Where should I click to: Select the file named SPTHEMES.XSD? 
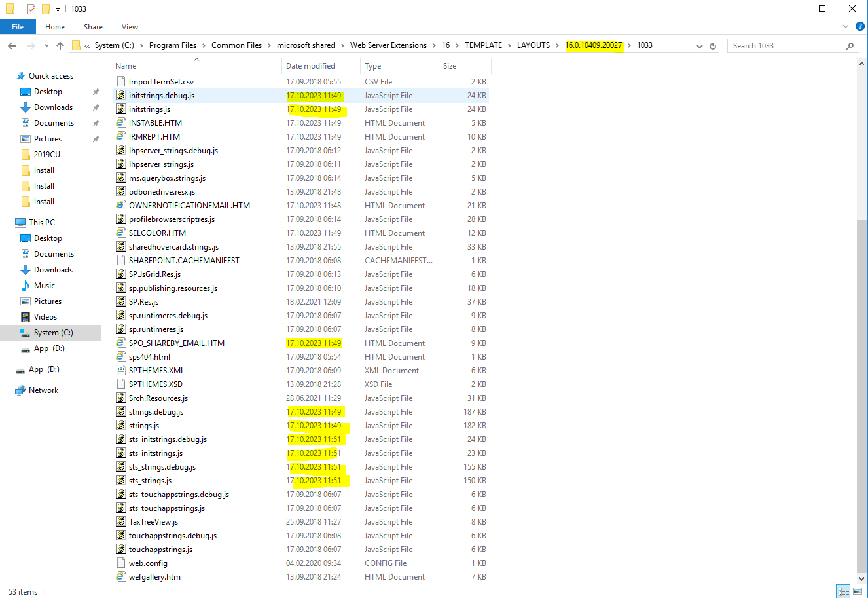coord(156,384)
